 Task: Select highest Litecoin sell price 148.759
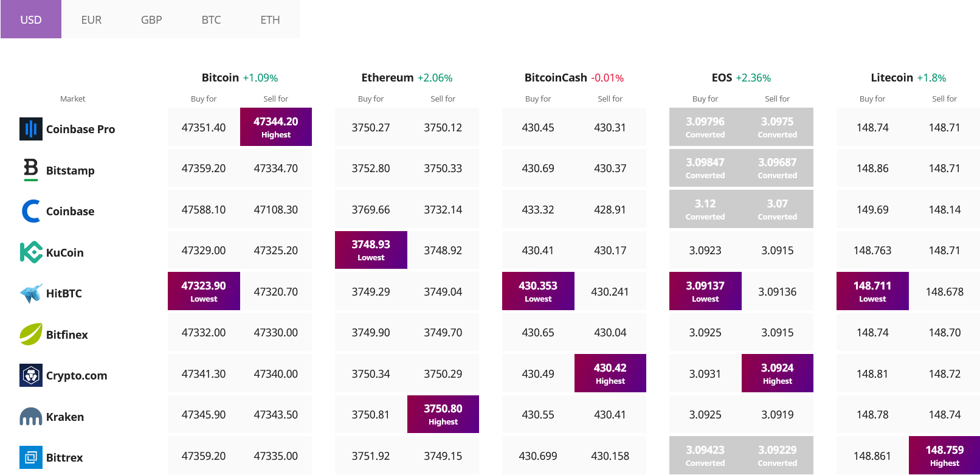pyautogui.click(x=944, y=455)
